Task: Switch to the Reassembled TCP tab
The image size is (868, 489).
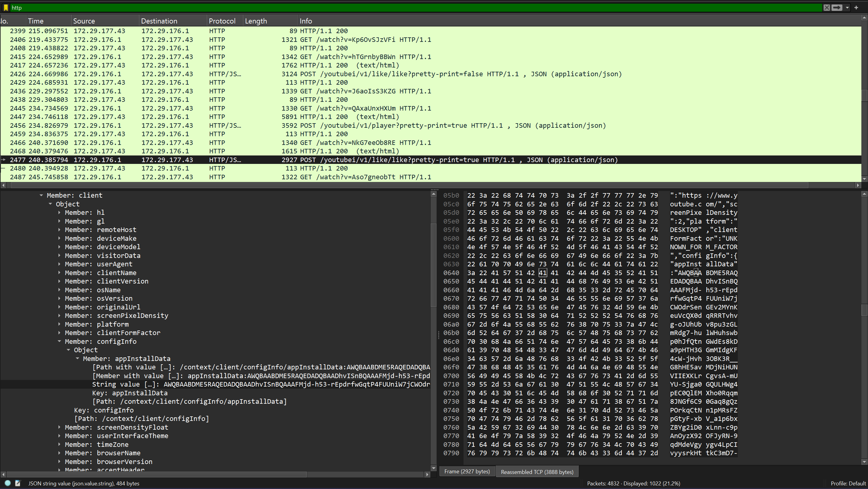Action: [537, 472]
